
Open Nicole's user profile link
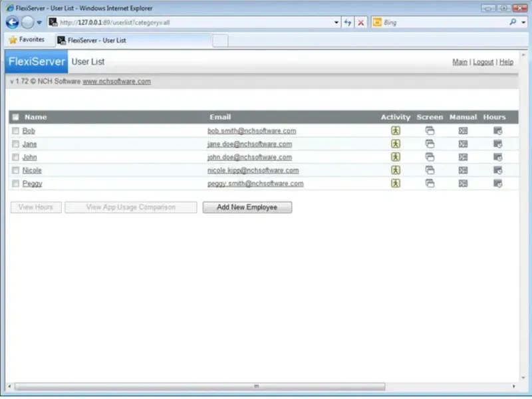pos(32,170)
